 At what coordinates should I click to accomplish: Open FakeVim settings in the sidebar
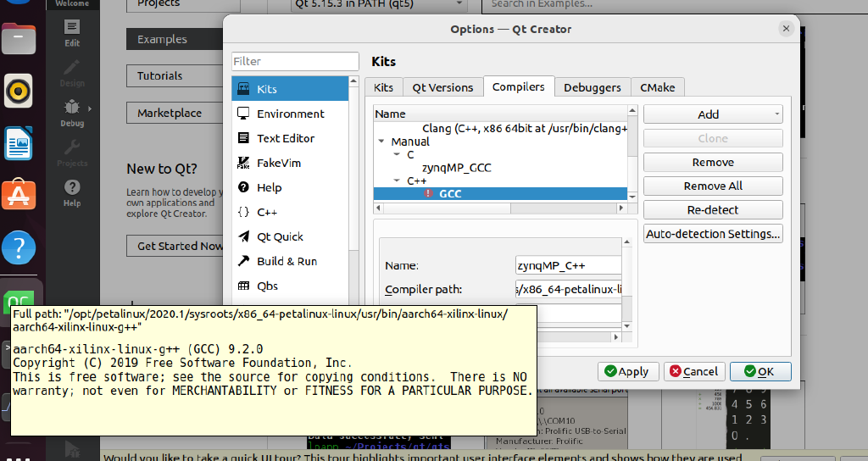coord(279,163)
